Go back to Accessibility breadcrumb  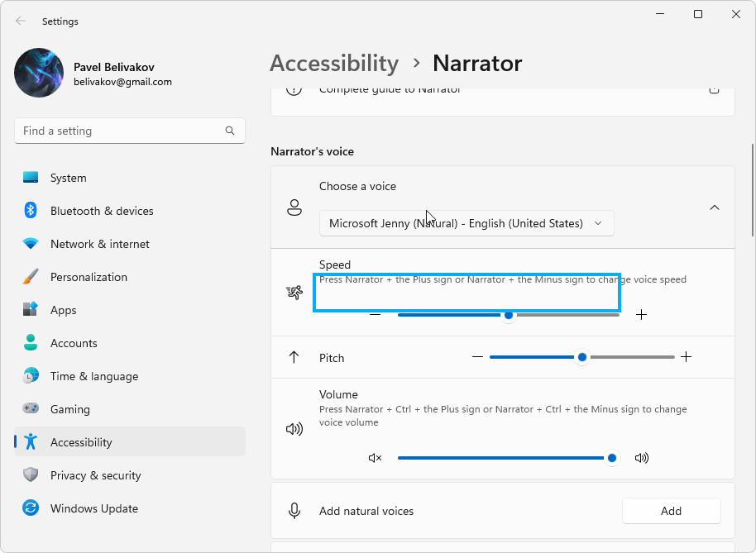pos(334,63)
